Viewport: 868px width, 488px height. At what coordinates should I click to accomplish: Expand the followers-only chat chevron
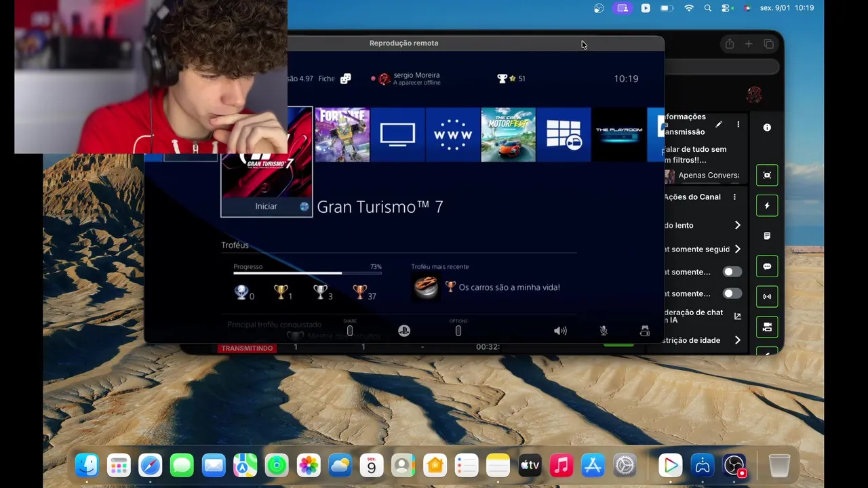point(737,249)
